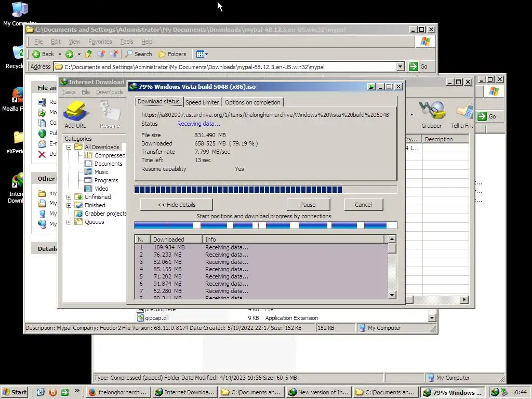The width and height of the screenshot is (532, 399).
Task: Click the Go button beside address bar
Action: click(418, 66)
